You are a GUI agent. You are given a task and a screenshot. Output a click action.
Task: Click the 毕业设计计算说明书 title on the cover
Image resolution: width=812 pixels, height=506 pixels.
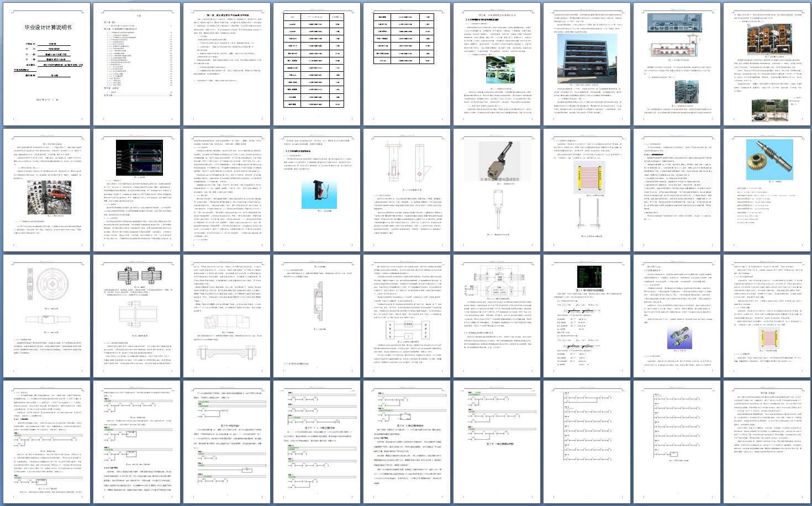[x=48, y=27]
